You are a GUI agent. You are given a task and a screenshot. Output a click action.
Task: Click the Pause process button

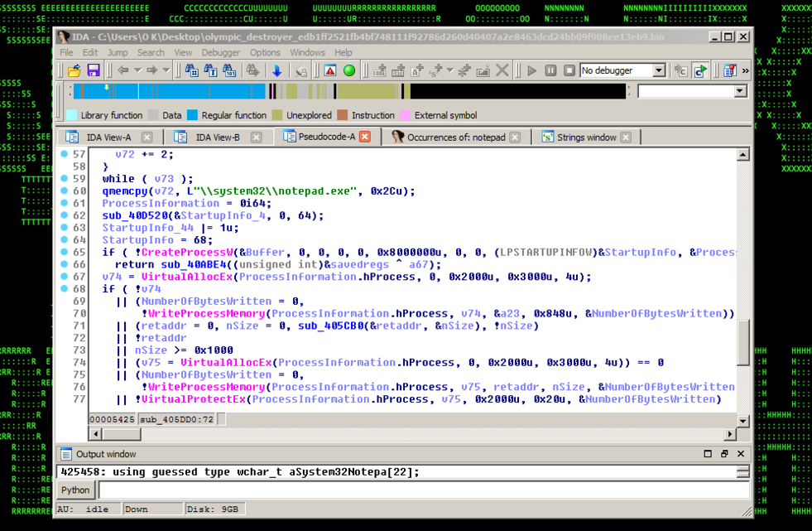550,71
